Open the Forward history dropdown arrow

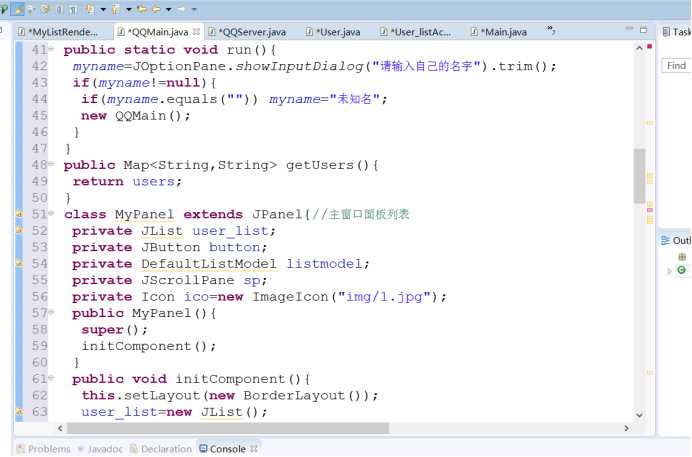(x=194, y=9)
